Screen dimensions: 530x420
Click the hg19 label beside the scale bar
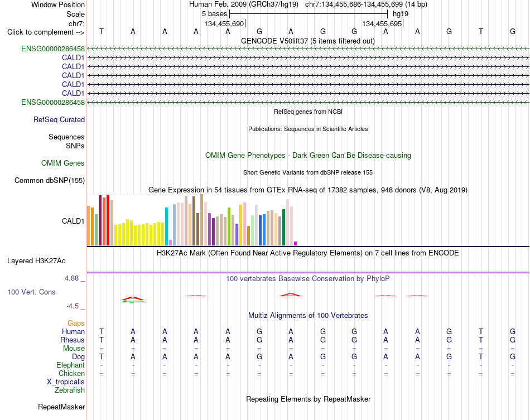[x=401, y=14]
